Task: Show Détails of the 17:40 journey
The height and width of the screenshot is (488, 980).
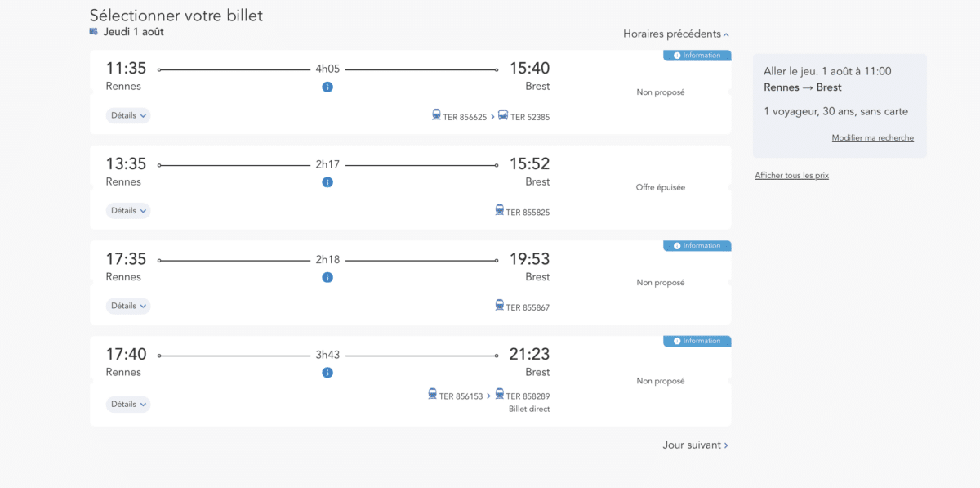Action: pos(128,404)
